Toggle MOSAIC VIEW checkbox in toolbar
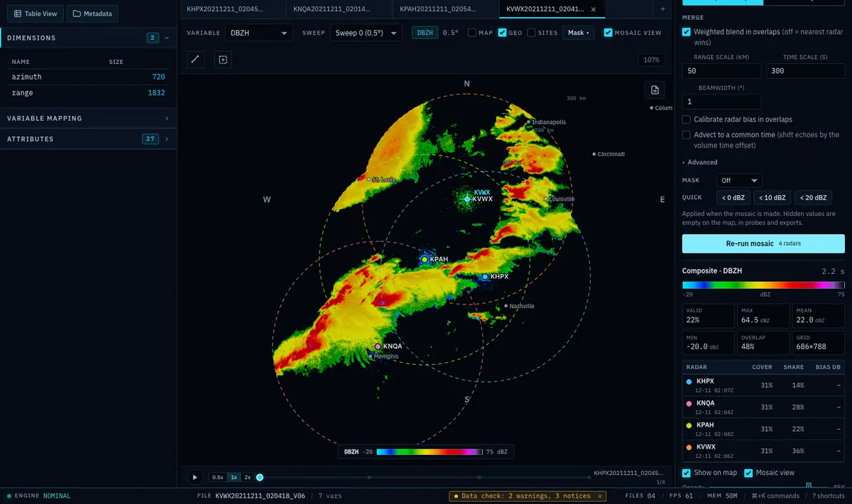 608,32
